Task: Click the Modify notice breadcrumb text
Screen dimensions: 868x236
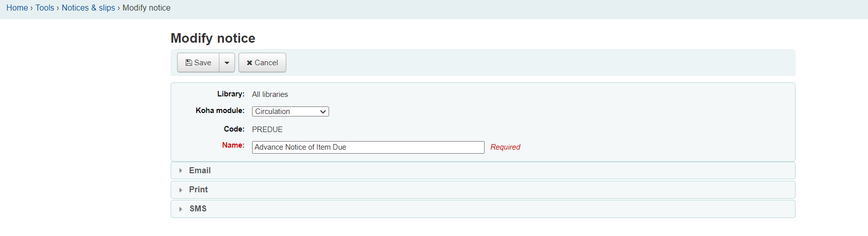Action: [x=146, y=8]
